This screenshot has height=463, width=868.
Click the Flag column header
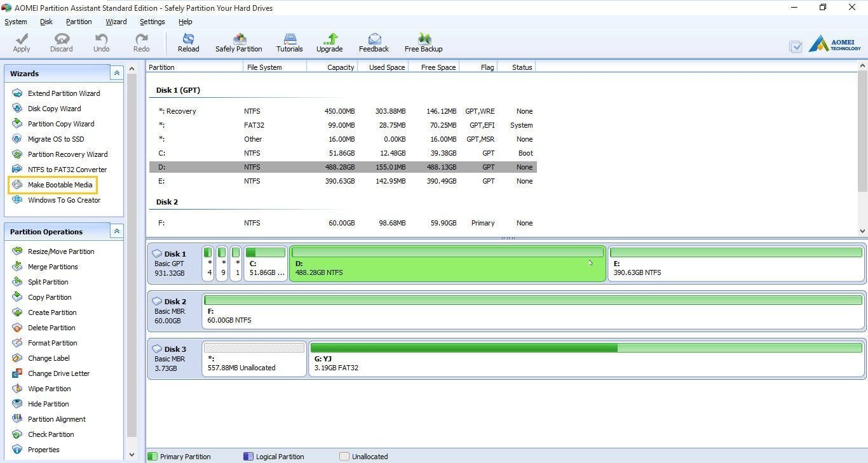478,67
